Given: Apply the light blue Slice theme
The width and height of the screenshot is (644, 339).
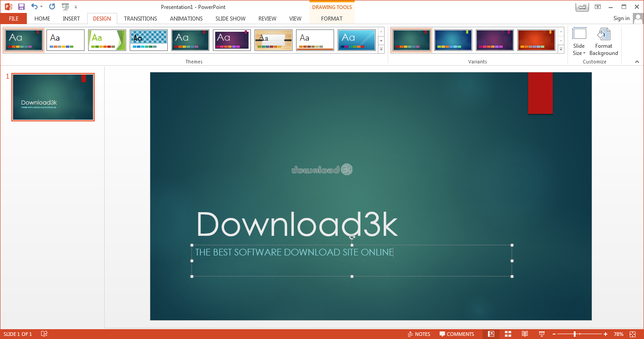Looking at the screenshot, I should [356, 40].
